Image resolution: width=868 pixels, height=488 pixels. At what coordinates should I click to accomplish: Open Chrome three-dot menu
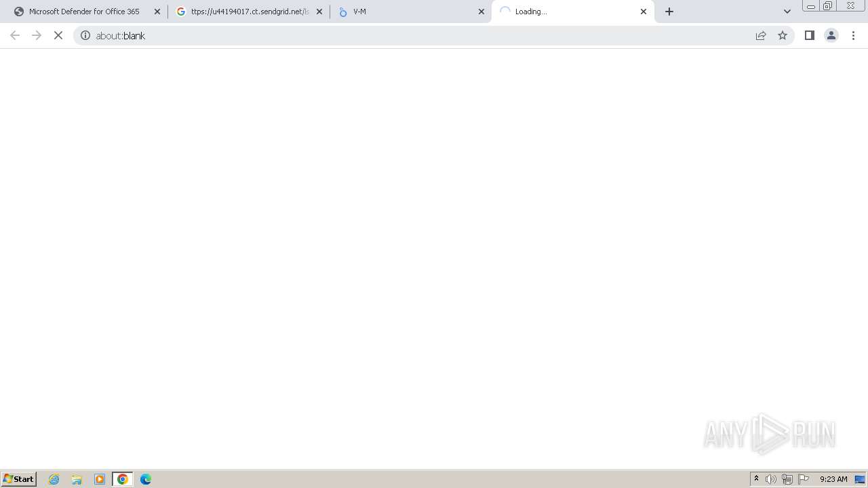[x=853, y=35]
